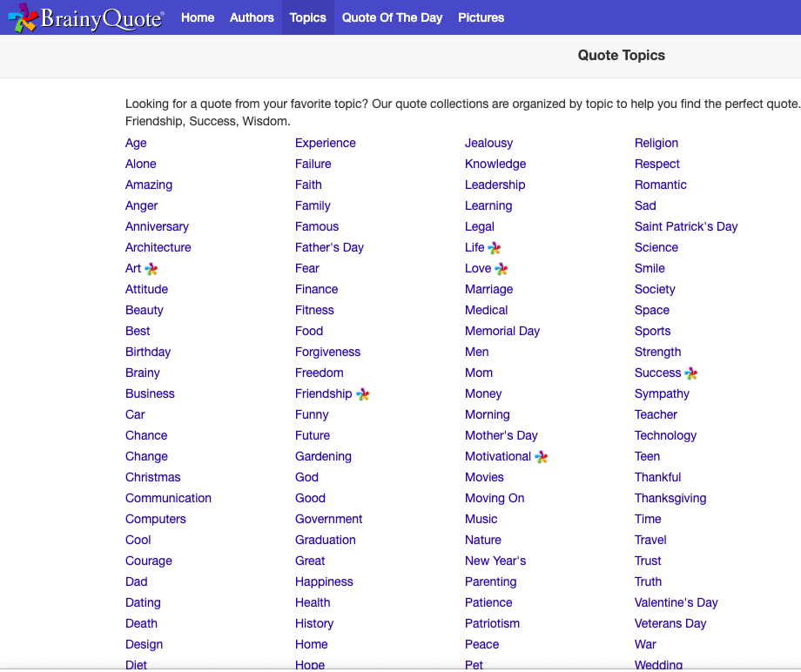Open the Love topic link
Image resolution: width=801 pixels, height=672 pixels.
tap(478, 269)
